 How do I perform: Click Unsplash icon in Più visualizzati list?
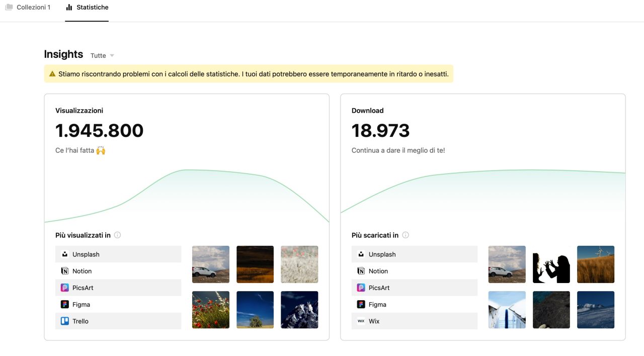pyautogui.click(x=64, y=254)
